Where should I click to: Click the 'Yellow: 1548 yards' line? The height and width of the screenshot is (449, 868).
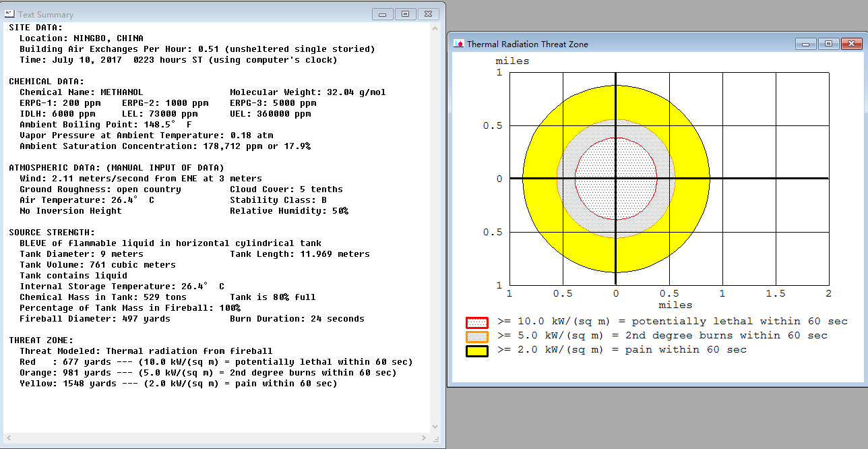coord(179,384)
